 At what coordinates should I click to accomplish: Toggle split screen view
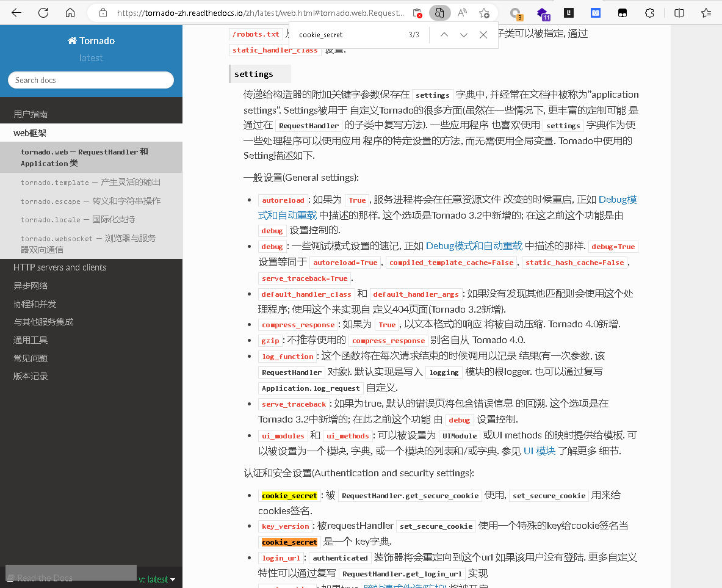point(679,13)
